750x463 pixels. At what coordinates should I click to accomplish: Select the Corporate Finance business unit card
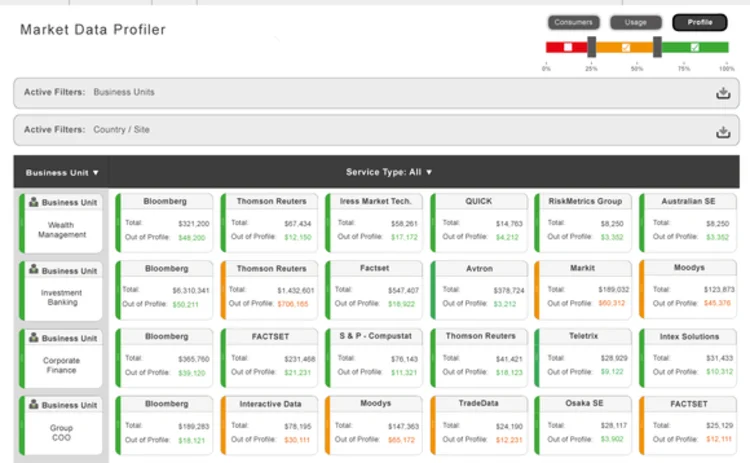[61, 359]
